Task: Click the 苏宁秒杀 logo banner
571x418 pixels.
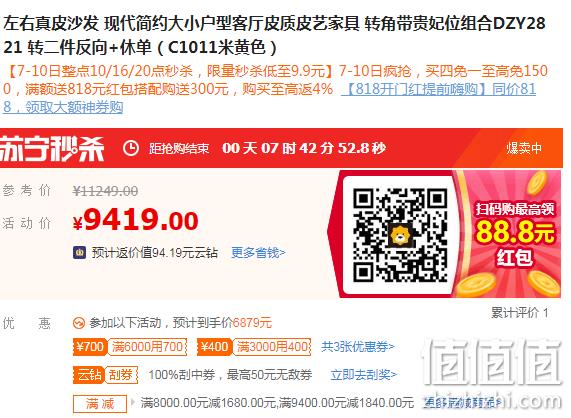Action: (52, 148)
